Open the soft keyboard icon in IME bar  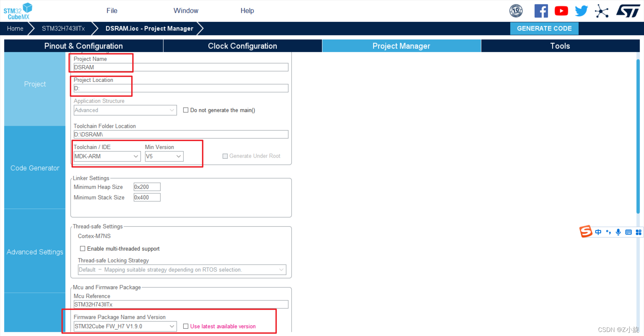(x=628, y=232)
